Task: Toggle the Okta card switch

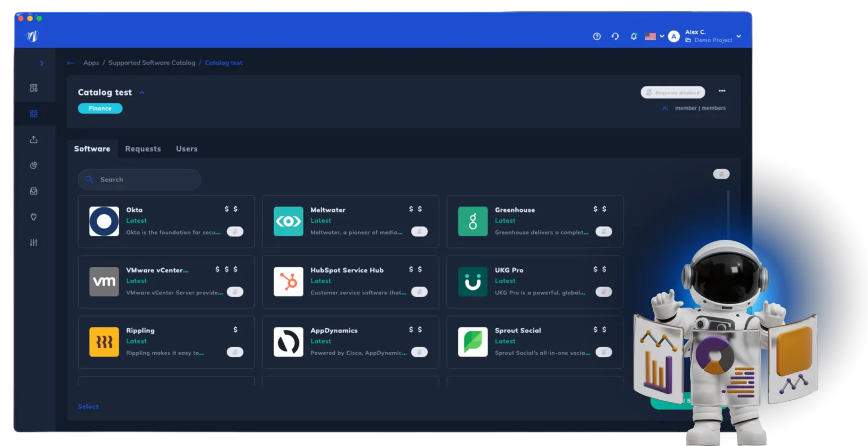Action: tap(235, 231)
